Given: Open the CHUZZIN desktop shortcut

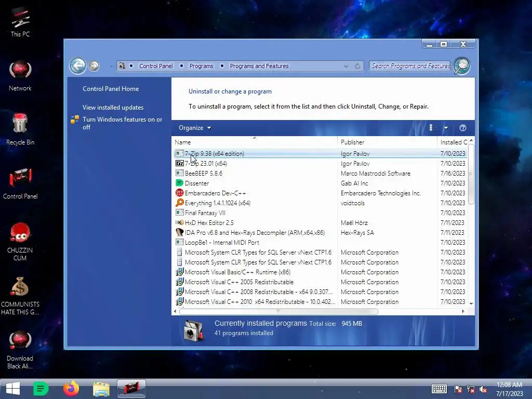Looking at the screenshot, I should (20, 241).
